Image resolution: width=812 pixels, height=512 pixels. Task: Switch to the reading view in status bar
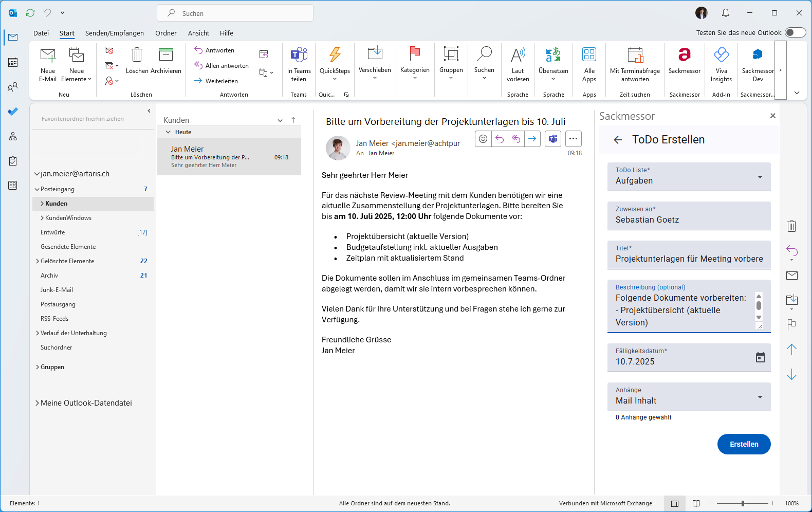[696, 504]
